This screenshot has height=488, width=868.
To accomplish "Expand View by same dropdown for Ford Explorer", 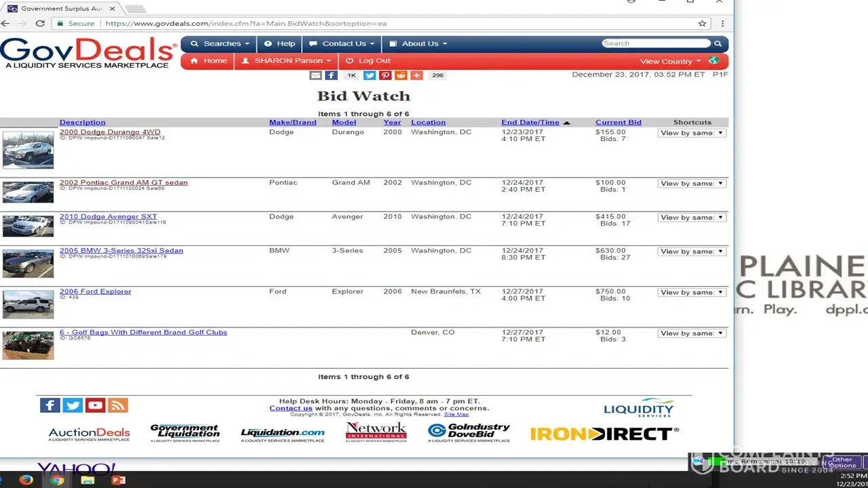I will point(692,292).
